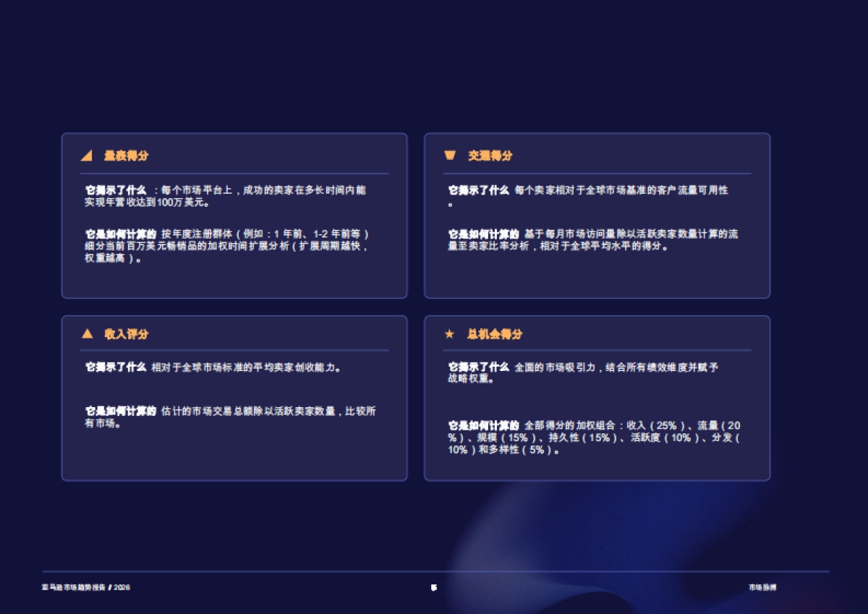The height and width of the screenshot is (614, 868).
Task: Click 它揭示了什么 label in the 交通得分 card
Action: [x=479, y=190]
